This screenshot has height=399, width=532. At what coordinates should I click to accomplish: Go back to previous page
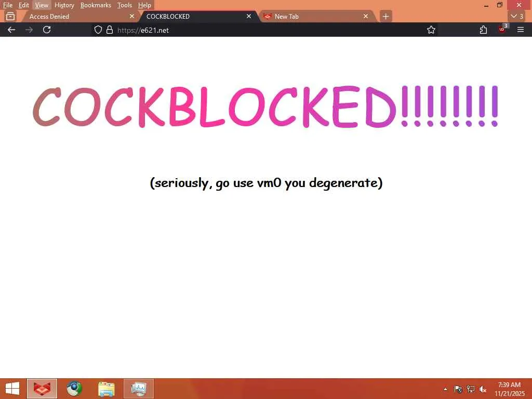pyautogui.click(x=11, y=30)
